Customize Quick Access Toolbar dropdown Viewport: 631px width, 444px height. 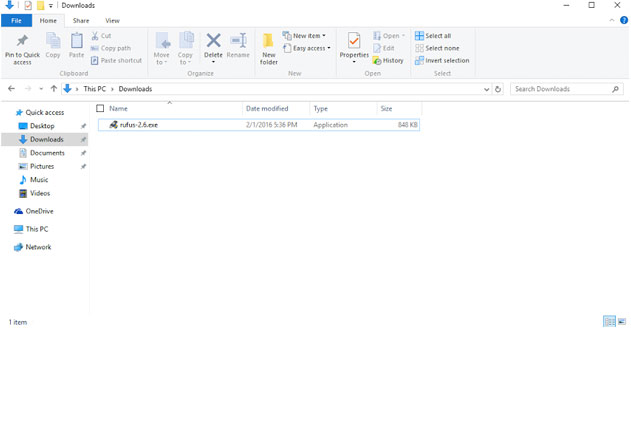point(51,6)
